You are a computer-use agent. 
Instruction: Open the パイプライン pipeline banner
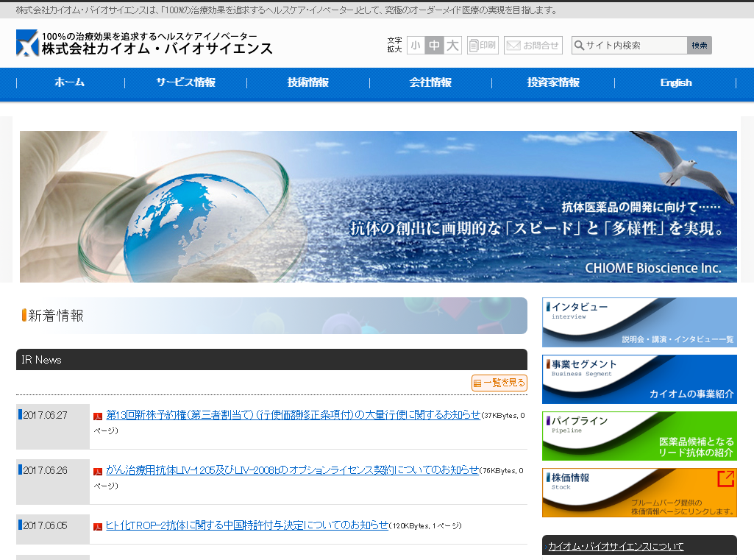click(639, 436)
